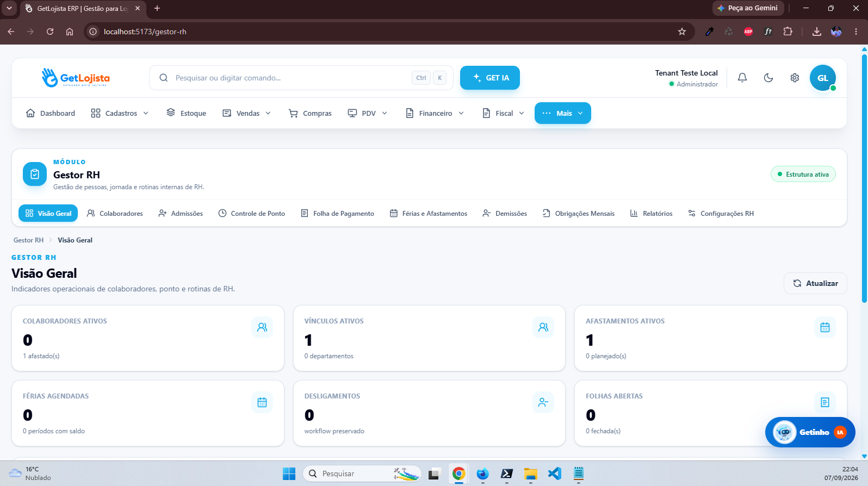This screenshot has height=486, width=868.
Task: Open the notifications bell
Action: point(742,78)
